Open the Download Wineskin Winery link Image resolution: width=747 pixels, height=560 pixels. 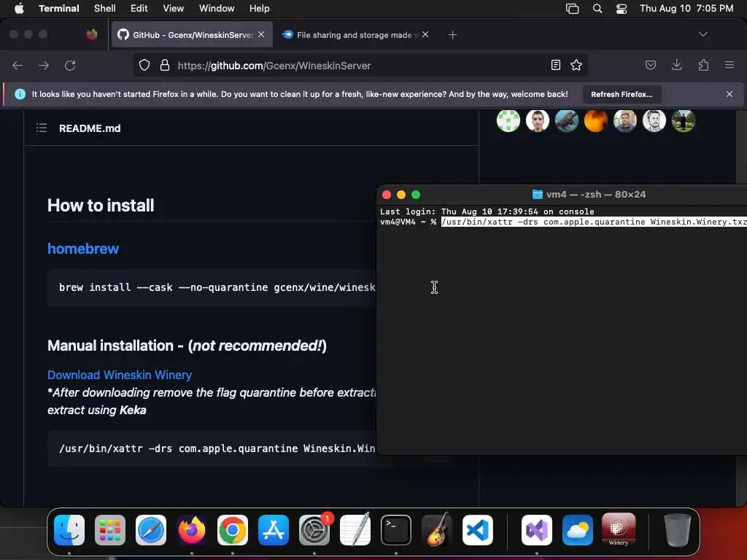(120, 375)
